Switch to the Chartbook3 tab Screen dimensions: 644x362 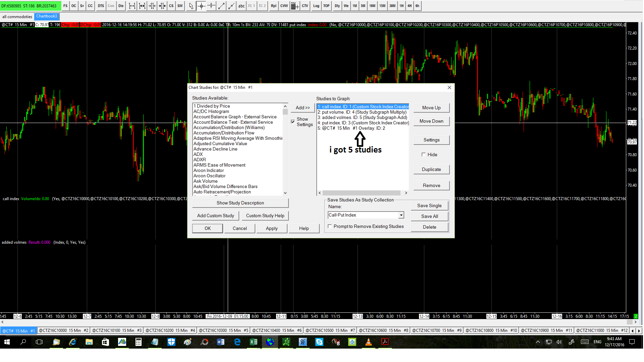[47, 16]
